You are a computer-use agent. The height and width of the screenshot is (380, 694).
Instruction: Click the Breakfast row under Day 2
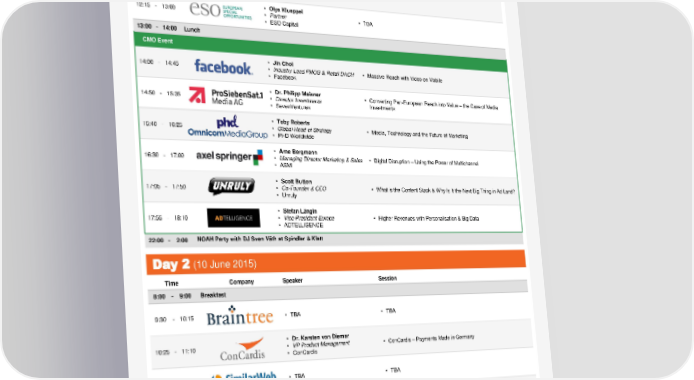[x=338, y=293]
